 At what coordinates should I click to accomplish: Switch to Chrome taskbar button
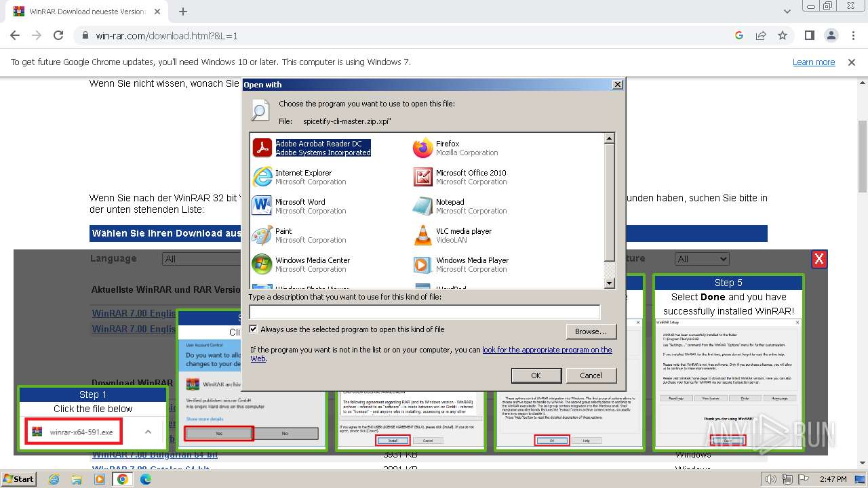[123, 479]
